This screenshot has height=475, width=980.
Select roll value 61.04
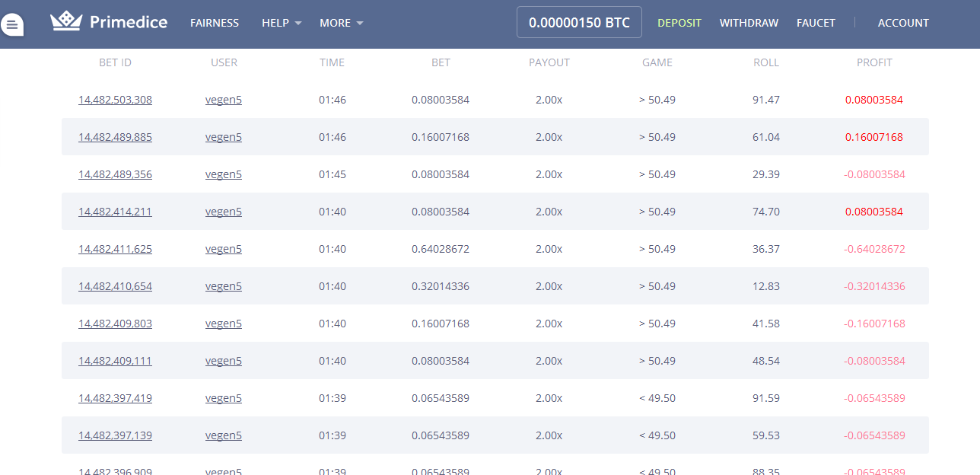(766, 137)
